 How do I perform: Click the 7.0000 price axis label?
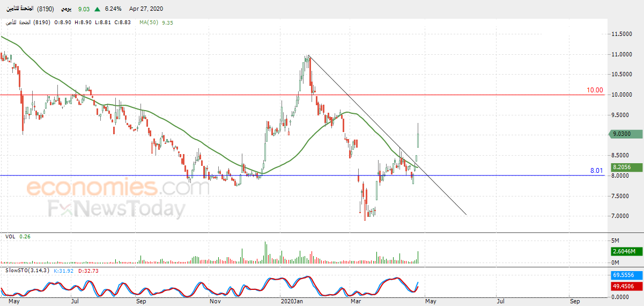tap(621, 216)
